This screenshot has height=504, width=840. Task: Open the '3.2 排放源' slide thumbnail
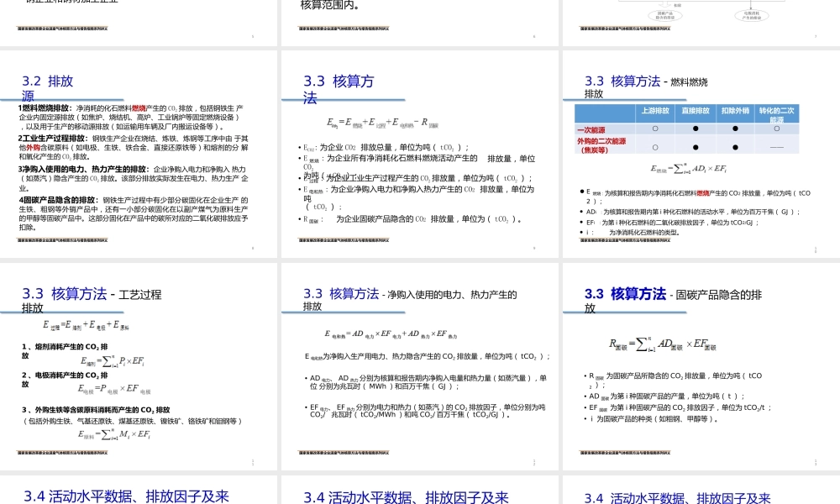139,155
